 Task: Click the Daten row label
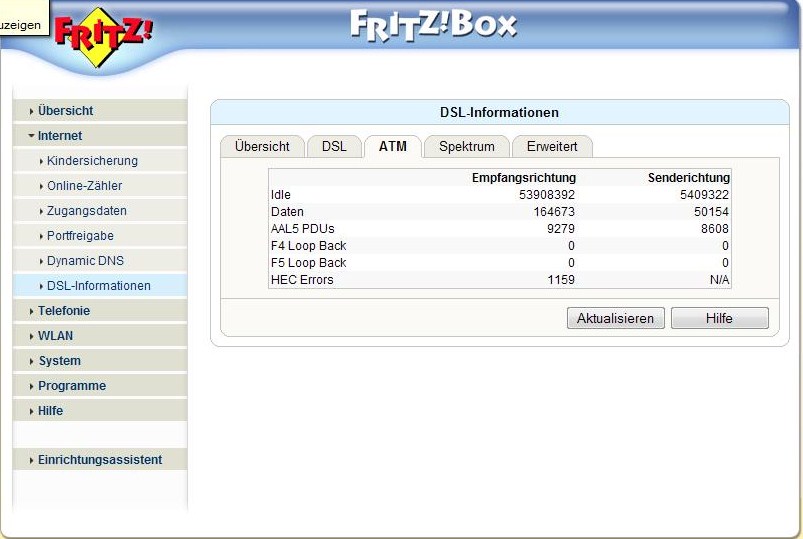[287, 212]
